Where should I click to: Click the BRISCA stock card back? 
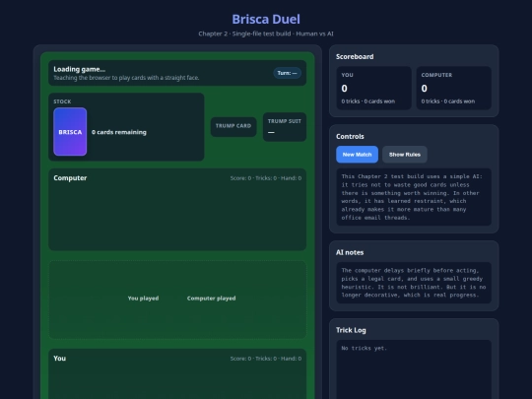coord(70,132)
